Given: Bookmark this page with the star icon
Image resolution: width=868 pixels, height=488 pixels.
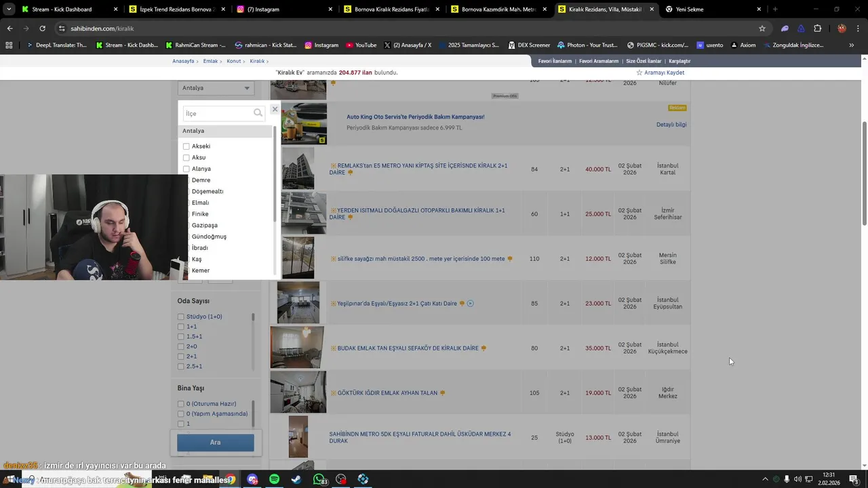Looking at the screenshot, I should tap(762, 28).
